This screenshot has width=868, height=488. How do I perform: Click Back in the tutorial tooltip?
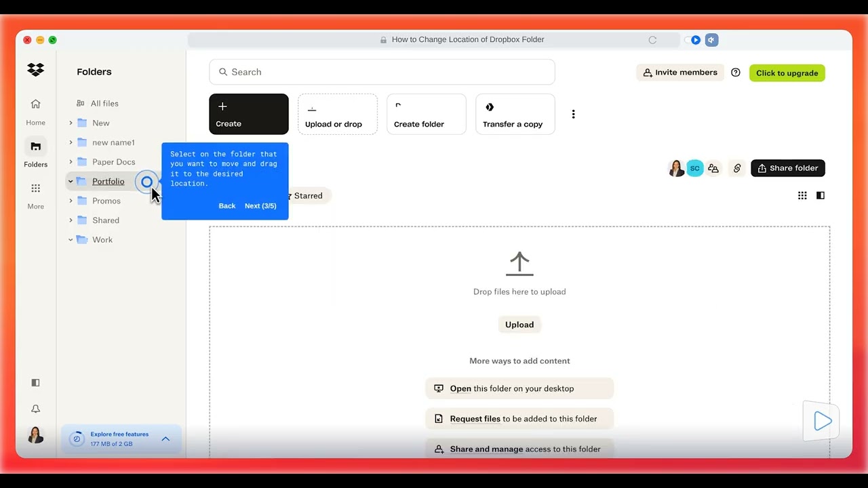227,206
